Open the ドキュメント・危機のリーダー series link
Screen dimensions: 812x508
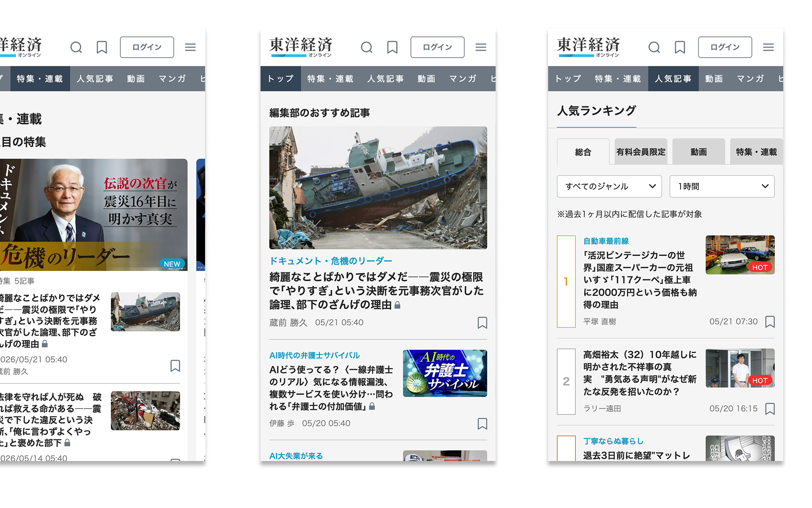pos(331,261)
